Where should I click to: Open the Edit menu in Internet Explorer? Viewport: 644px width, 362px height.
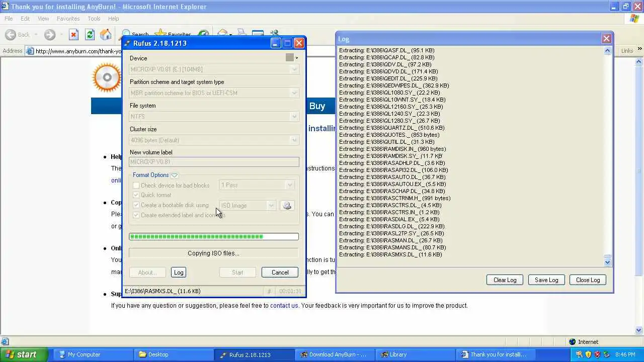point(25,19)
